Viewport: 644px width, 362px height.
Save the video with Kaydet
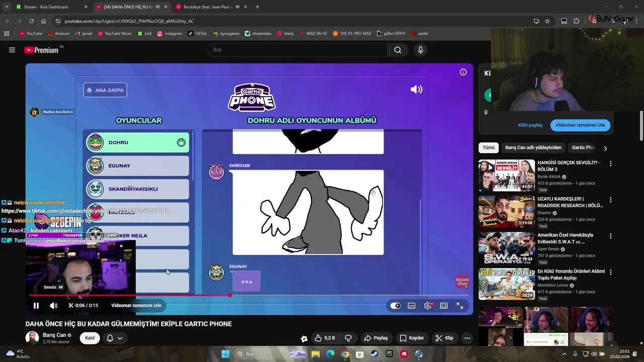[x=412, y=338]
